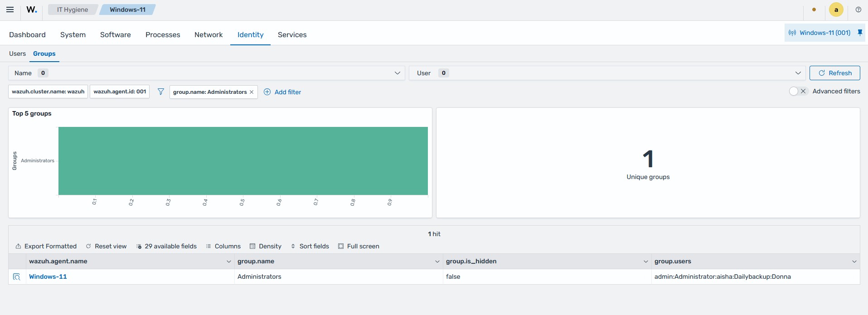This screenshot has height=315, width=868.
Task: Open the 29 available fields selector
Action: (166, 246)
